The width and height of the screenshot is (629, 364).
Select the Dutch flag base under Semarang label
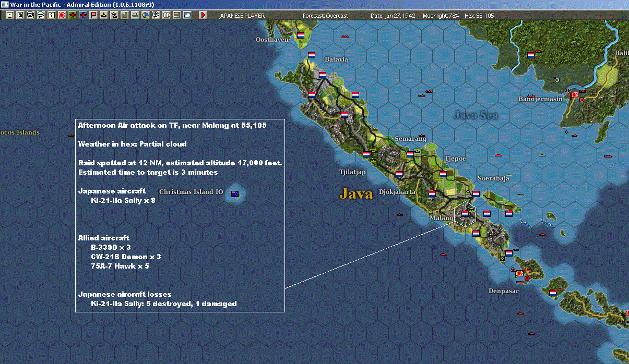410,154
